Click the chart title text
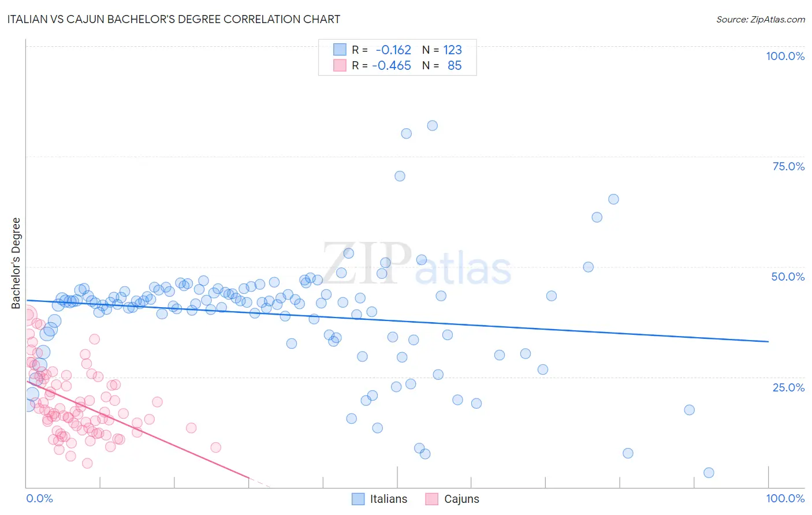This screenshot has width=812, height=515. tap(173, 19)
